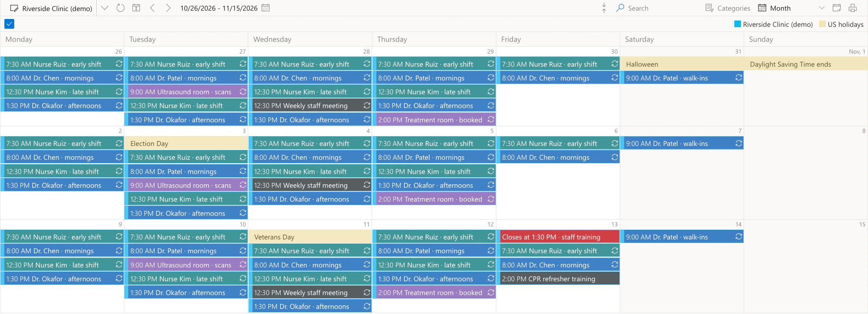The image size is (868, 314).
Task: Open Nov 9 Nurse Kim late shift event
Action: click(62, 265)
